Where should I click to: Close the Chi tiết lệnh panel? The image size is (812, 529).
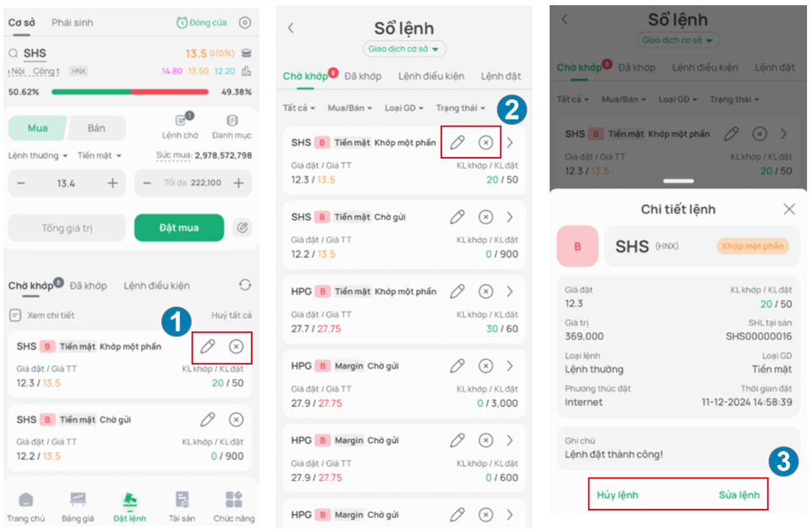click(x=788, y=209)
